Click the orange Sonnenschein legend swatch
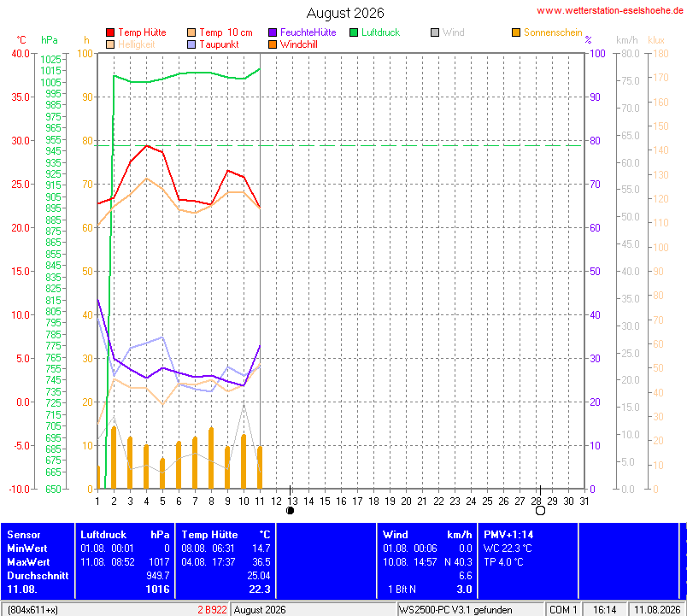Viewport: 687px width, 616px height. click(x=516, y=32)
